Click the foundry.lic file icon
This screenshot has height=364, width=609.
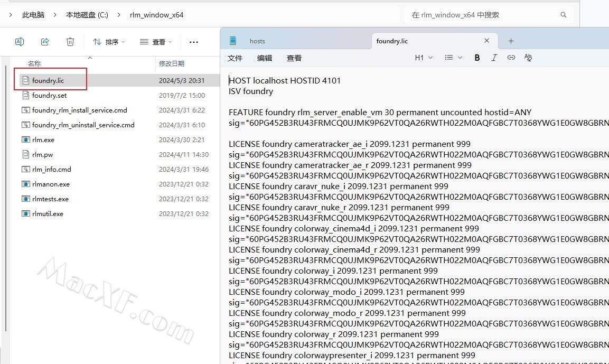click(x=26, y=80)
